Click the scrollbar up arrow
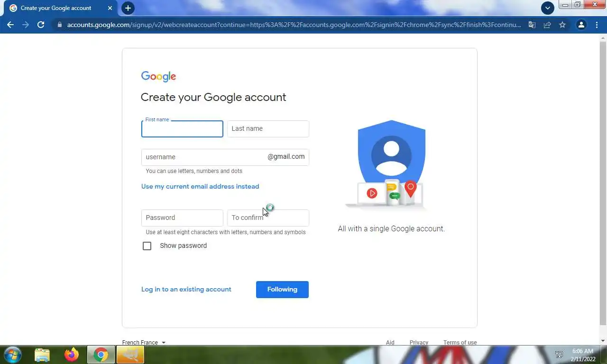The height and width of the screenshot is (364, 607). click(603, 37)
